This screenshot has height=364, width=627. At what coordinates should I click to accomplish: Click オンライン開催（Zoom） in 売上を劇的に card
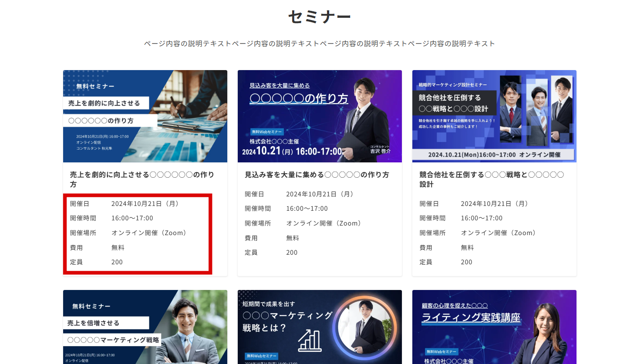[x=149, y=233]
